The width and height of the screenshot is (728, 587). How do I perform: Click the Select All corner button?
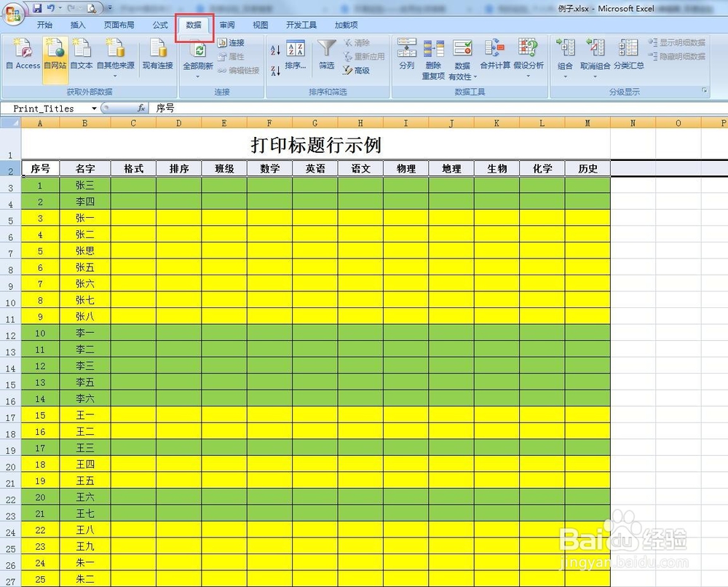tap(11, 123)
